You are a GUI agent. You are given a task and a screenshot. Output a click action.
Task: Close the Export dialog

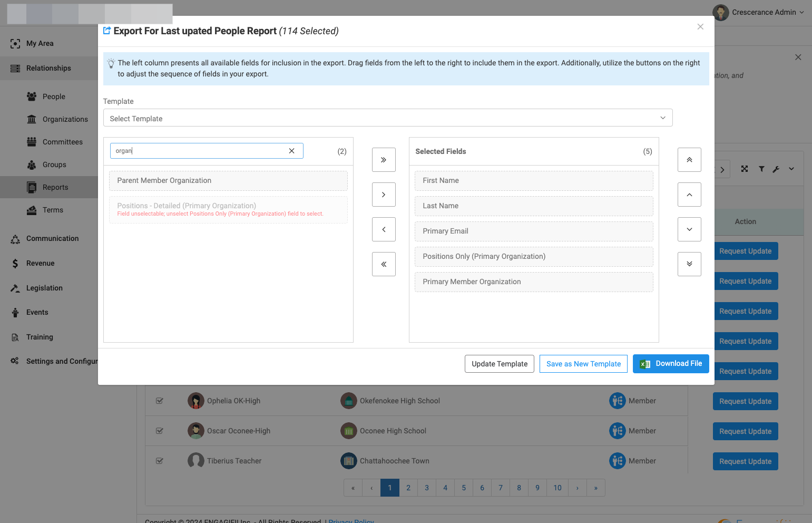(700, 27)
